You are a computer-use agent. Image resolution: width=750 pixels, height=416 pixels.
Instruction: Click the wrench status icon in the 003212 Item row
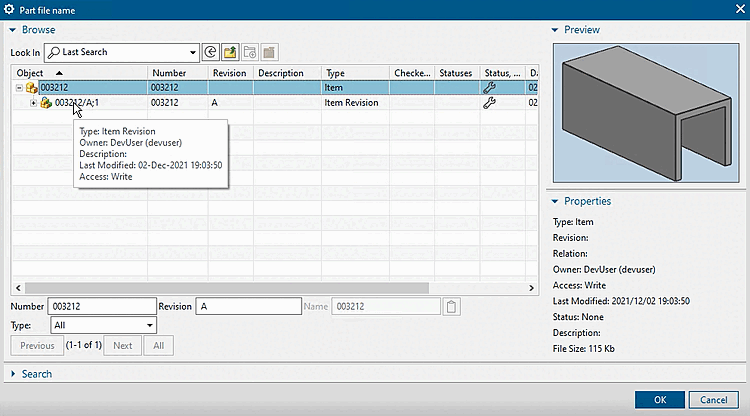(x=489, y=88)
